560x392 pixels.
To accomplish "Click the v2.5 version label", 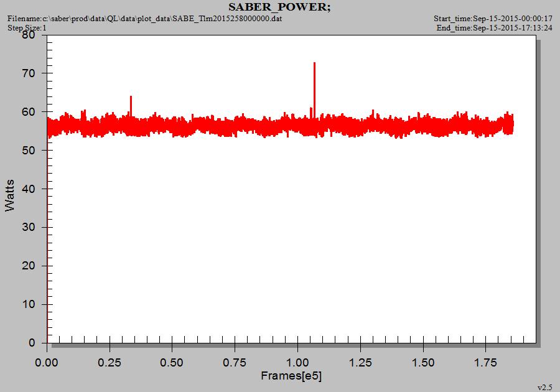I will 544,388.
